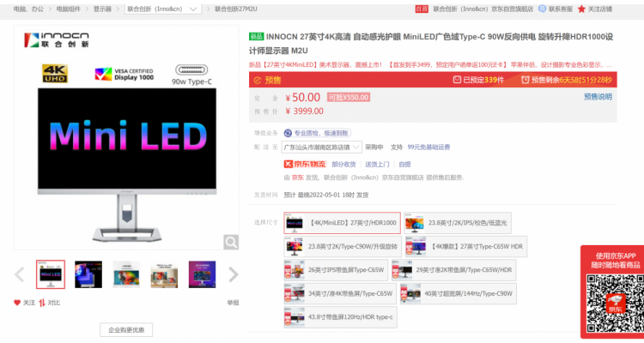
Task: Select the third product thumbnail
Action: (x=126, y=274)
